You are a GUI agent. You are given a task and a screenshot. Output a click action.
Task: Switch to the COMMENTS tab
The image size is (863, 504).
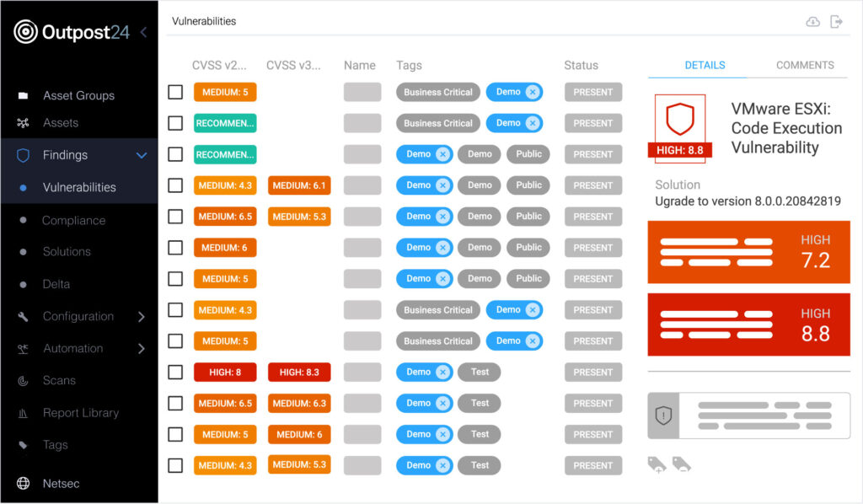tap(805, 65)
